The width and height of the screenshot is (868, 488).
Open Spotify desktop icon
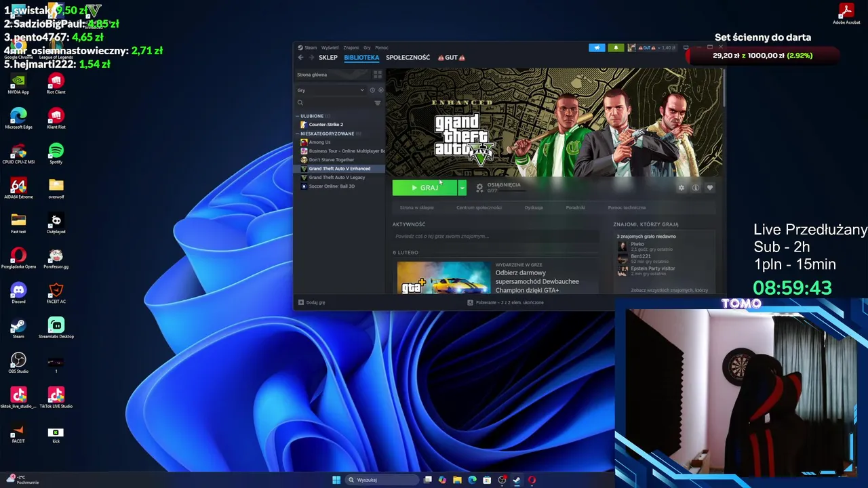point(56,154)
